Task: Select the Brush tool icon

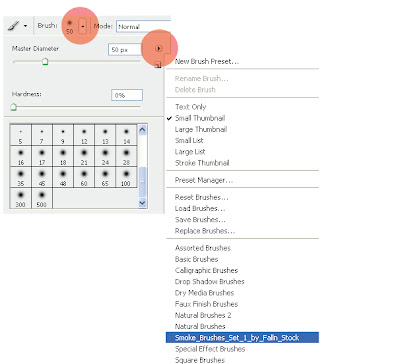Action: 13,26
